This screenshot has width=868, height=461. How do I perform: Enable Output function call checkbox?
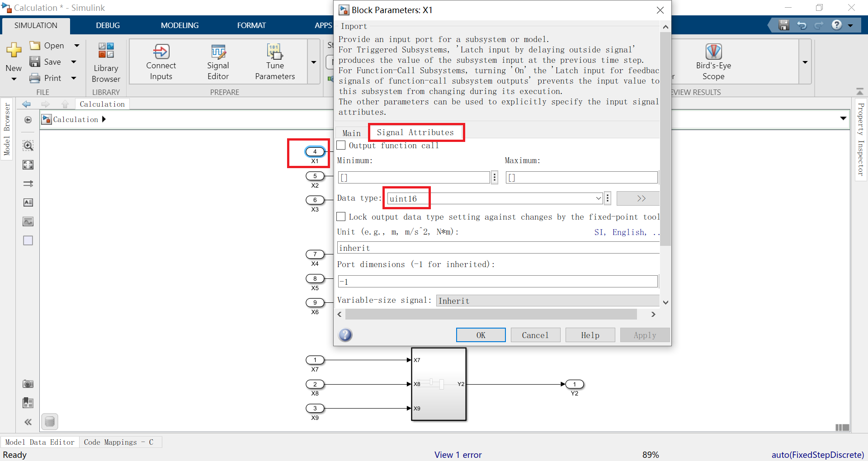pos(341,145)
